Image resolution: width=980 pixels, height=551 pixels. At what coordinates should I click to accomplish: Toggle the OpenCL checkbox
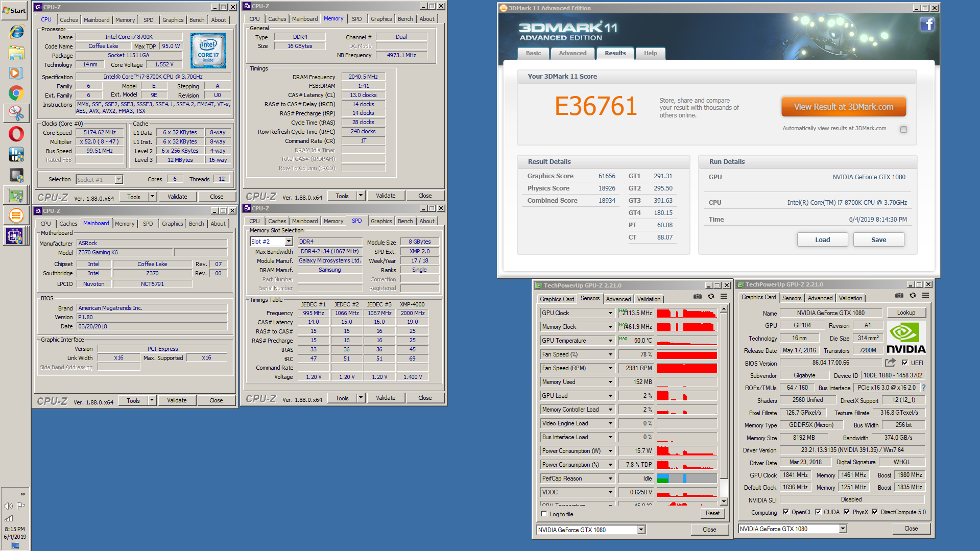786,512
